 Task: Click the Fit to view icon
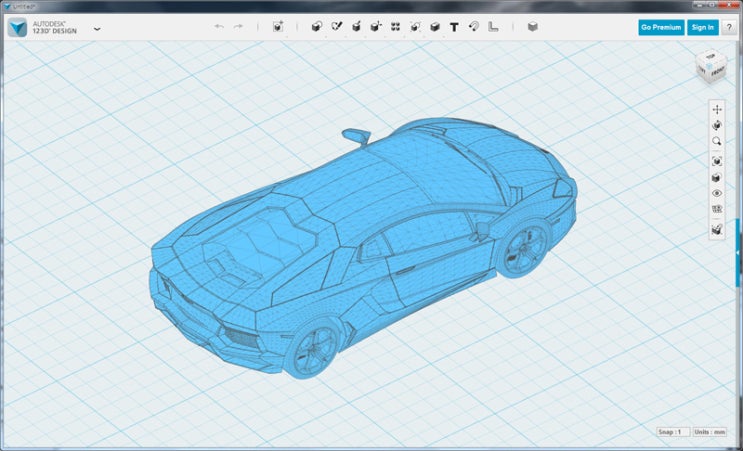coord(717,162)
